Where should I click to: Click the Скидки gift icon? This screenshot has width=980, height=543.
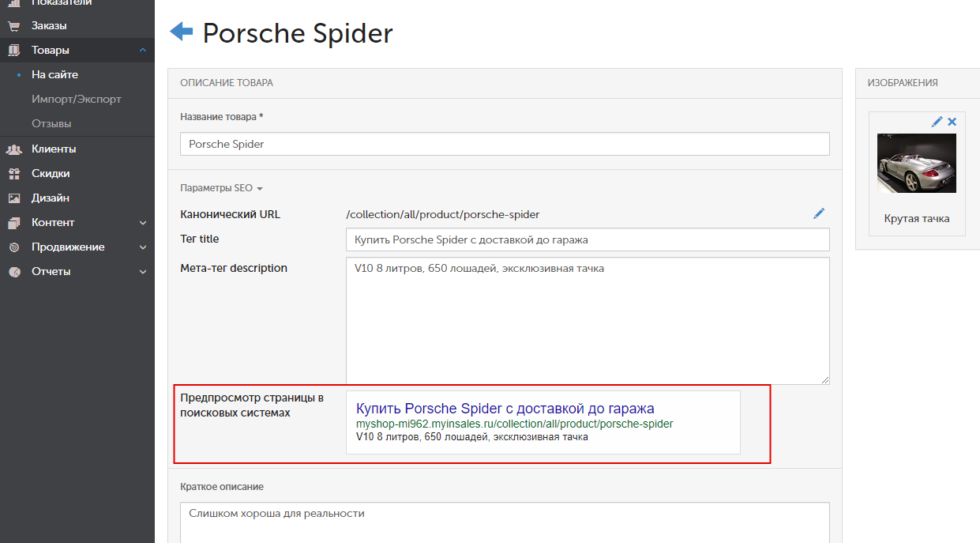13,173
